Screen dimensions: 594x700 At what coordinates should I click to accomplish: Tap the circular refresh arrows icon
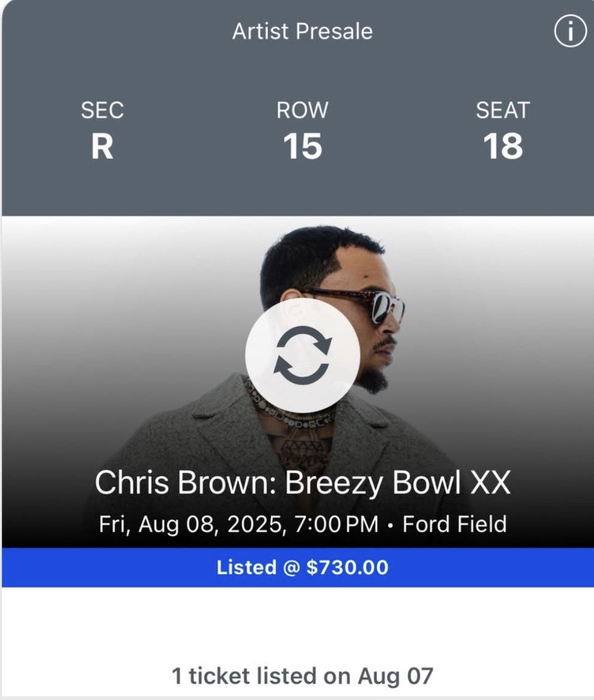302,355
